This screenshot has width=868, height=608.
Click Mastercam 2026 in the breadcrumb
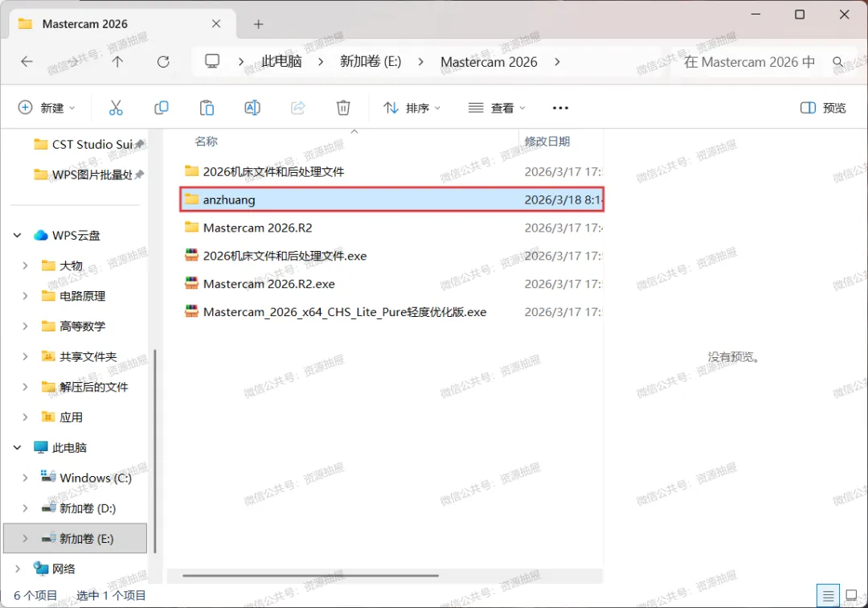(489, 61)
